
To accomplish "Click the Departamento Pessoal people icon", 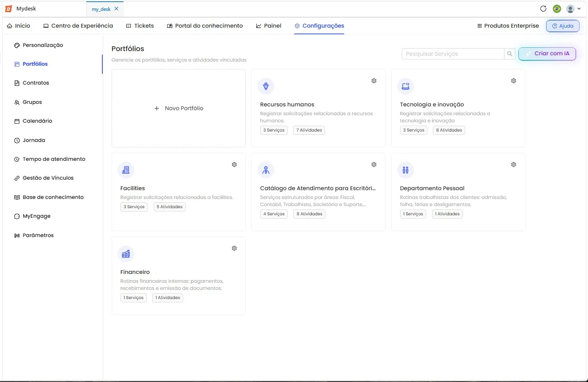I will point(406,170).
